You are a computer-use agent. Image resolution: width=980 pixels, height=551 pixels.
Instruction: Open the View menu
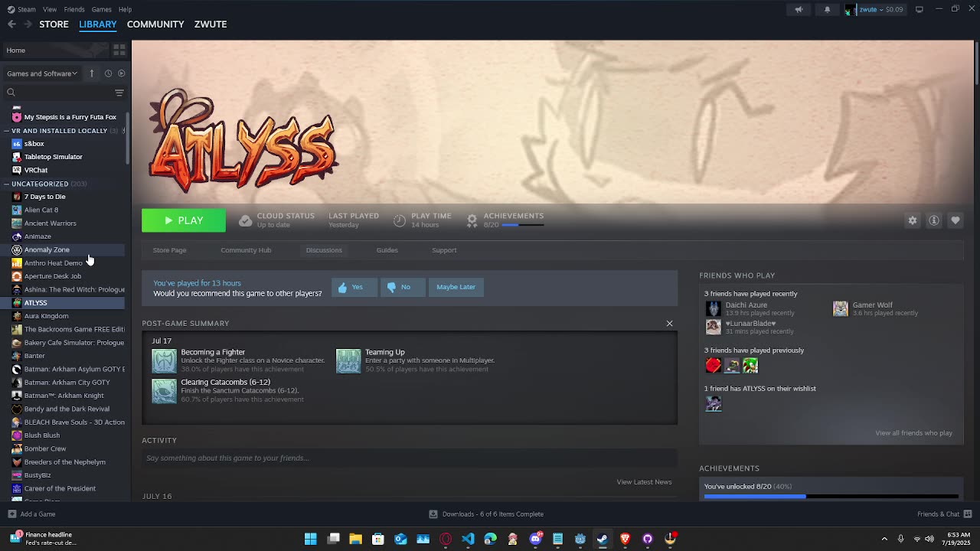50,9
